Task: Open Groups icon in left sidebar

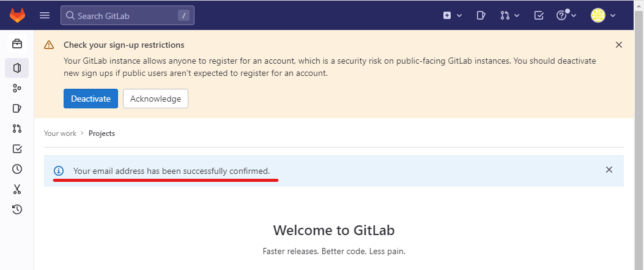Action: (17, 88)
